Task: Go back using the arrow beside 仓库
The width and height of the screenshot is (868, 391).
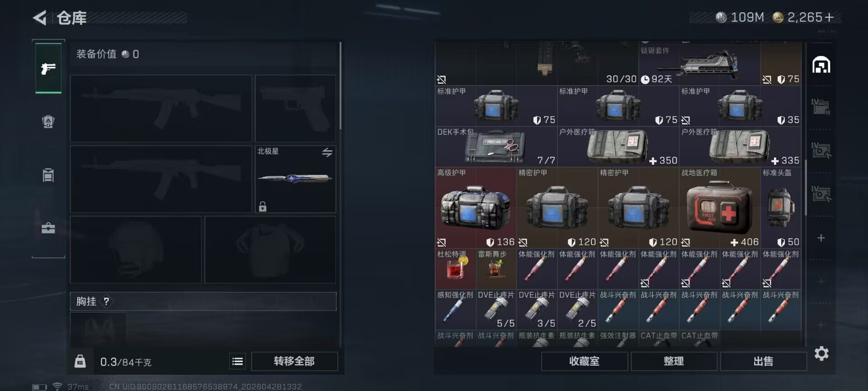Action: click(x=40, y=18)
